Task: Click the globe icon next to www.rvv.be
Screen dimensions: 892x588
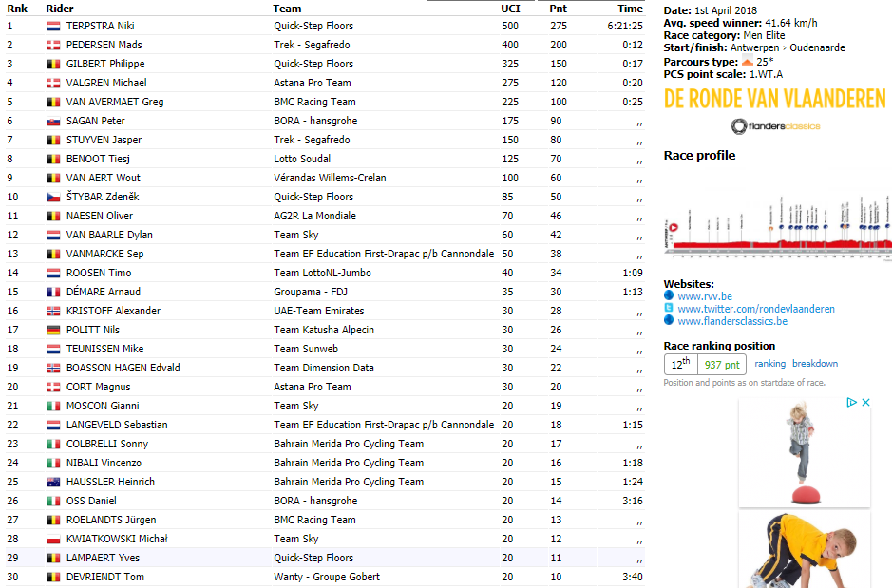Action: 669,295
